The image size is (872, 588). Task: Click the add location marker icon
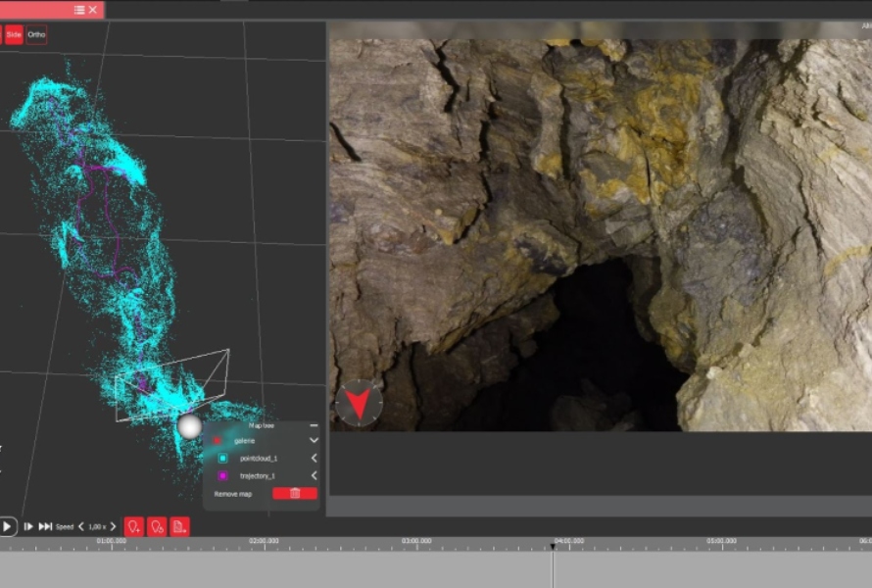[133, 526]
